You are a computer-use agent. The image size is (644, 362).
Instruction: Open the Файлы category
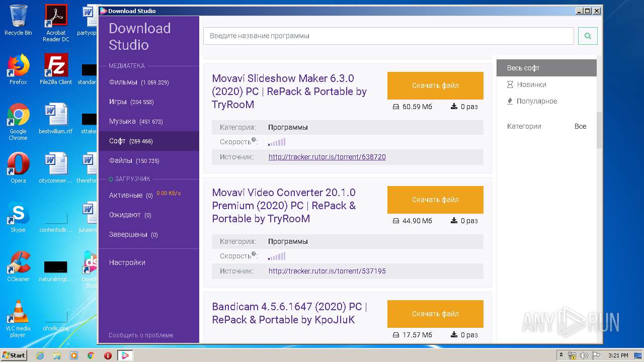149,160
